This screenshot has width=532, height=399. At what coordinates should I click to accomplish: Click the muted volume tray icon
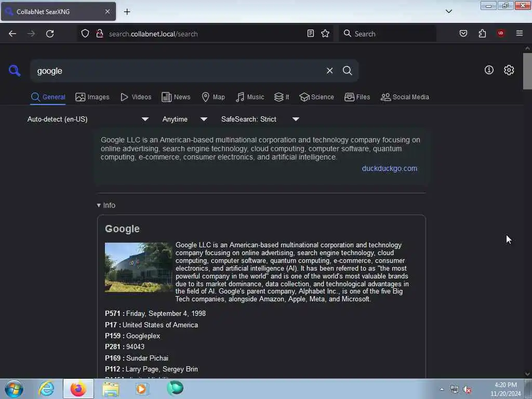click(x=468, y=390)
